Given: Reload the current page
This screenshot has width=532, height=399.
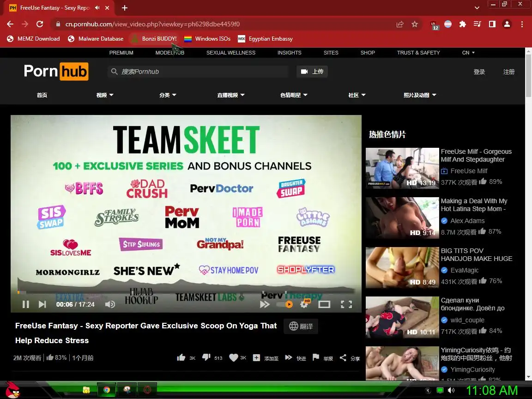Looking at the screenshot, I should [40, 24].
